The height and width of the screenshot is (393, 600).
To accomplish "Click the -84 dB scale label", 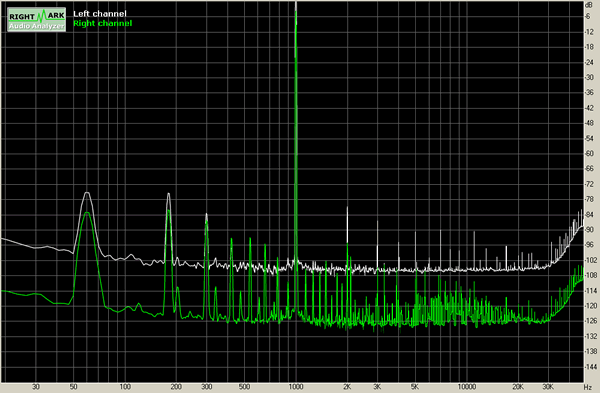I will click(x=590, y=214).
